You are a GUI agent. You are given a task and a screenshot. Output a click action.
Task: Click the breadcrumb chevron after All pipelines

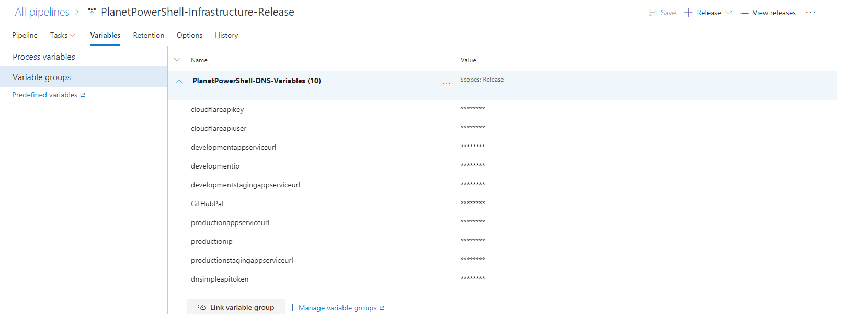77,12
